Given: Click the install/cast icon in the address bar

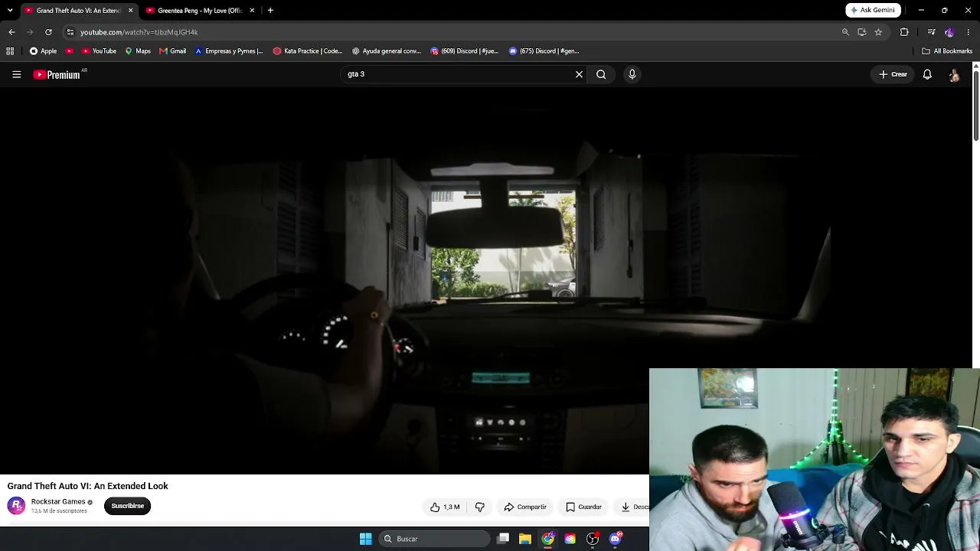Looking at the screenshot, I should click(x=862, y=32).
